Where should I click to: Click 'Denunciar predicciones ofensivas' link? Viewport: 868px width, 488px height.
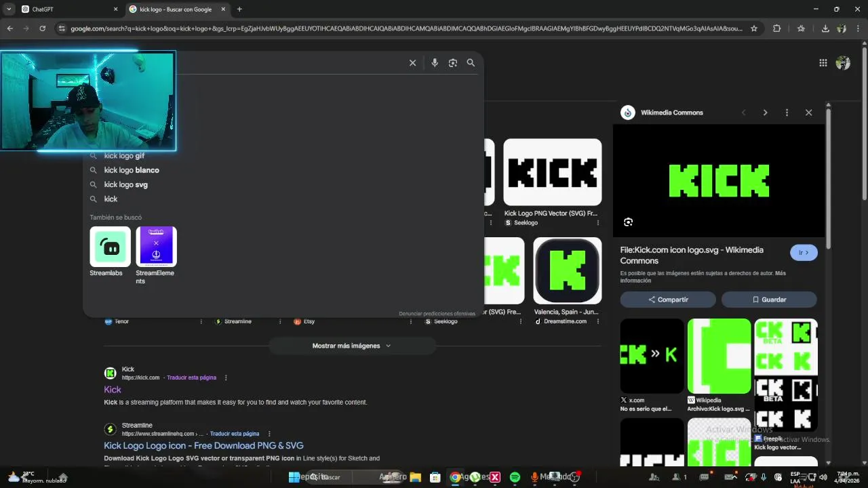point(437,314)
